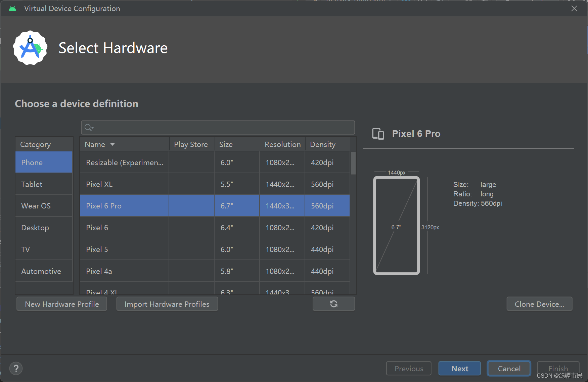Click 1440x3... resolution cell of Pixel 6 Pro

282,206
